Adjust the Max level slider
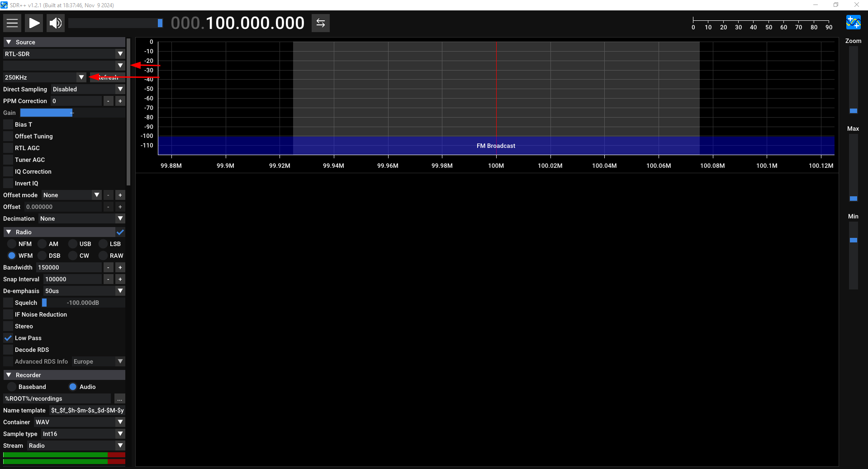 pos(854,168)
